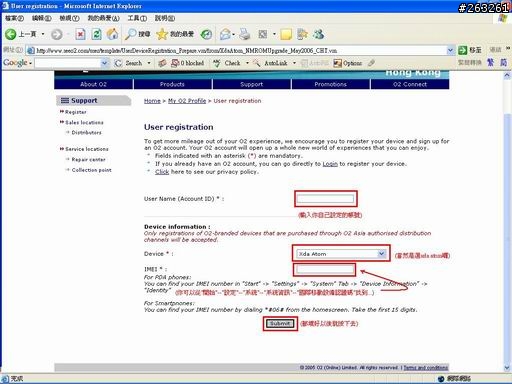Screen dimensions: 512x384
Task: Click the Forward arrow button
Action: click(x=57, y=34)
